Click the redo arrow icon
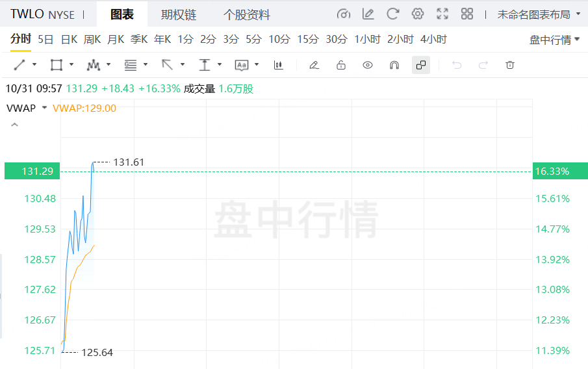Screen dimensions: 588x369 483,65
